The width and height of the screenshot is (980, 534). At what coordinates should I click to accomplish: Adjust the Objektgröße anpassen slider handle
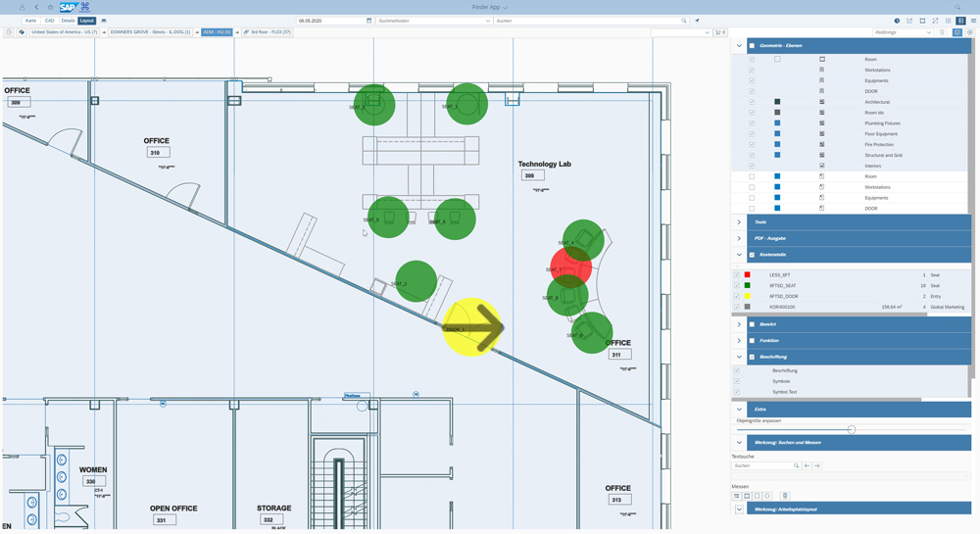(x=852, y=430)
